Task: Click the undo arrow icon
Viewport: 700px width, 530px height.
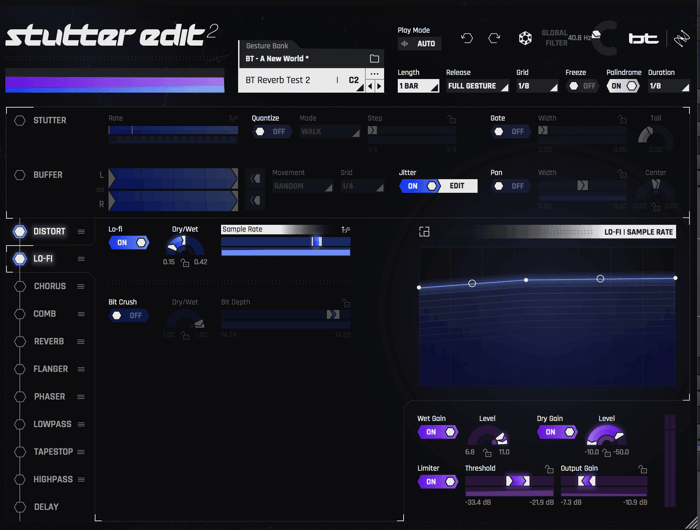Action: coord(467,38)
